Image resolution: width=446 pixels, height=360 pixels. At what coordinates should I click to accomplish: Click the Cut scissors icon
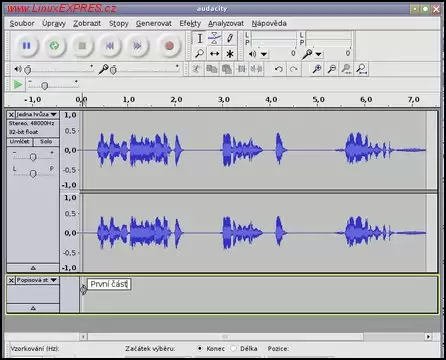[196, 69]
